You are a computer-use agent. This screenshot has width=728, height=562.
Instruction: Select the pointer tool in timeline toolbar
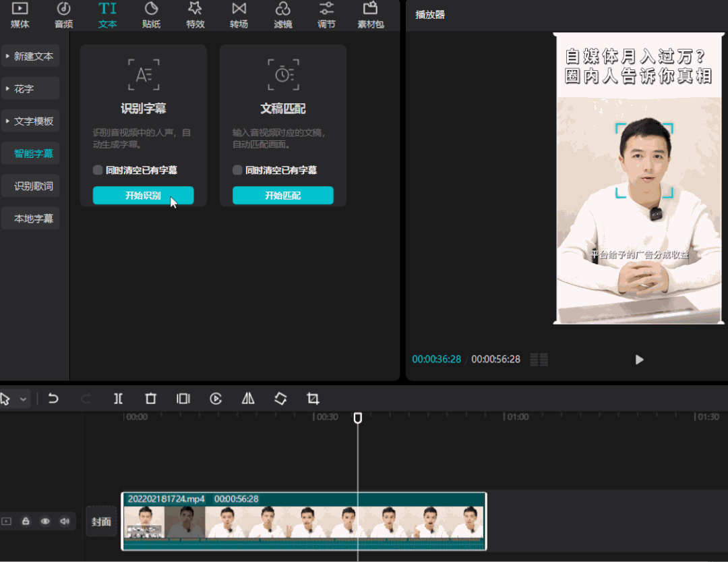[5, 399]
